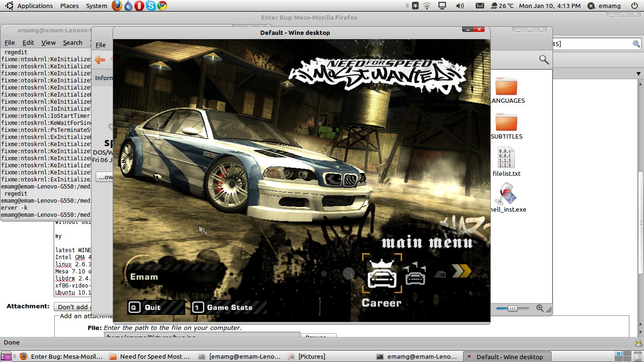Open the System menu

click(x=97, y=6)
